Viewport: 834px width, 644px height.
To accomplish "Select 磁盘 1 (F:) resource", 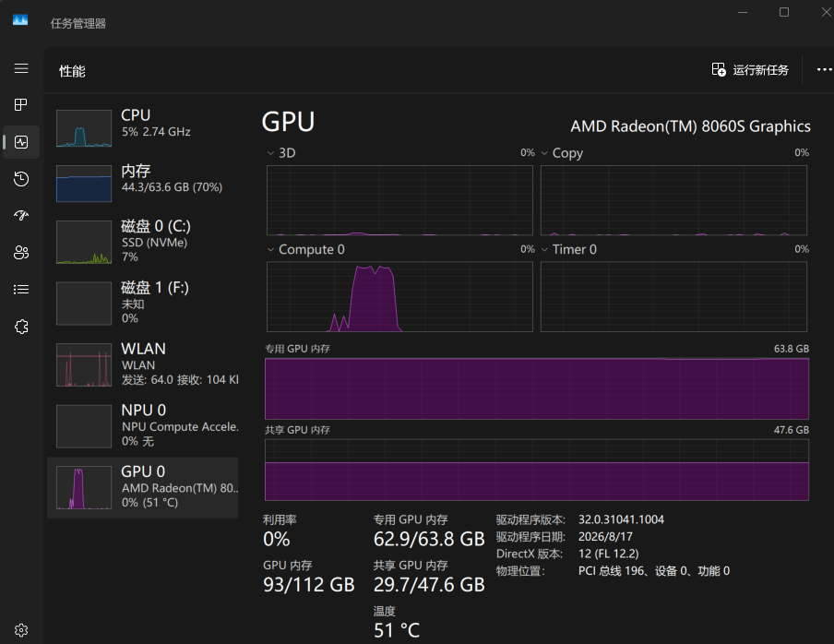I will pos(143,304).
